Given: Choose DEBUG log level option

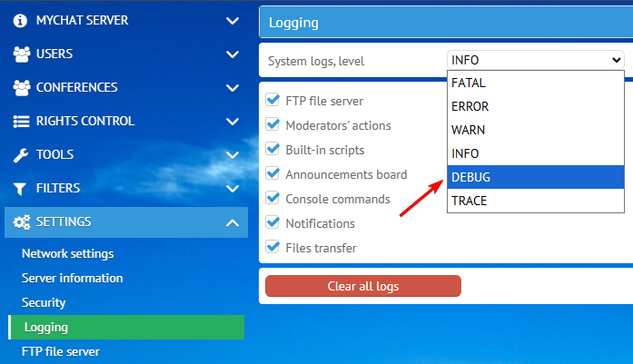Looking at the screenshot, I should coord(535,177).
